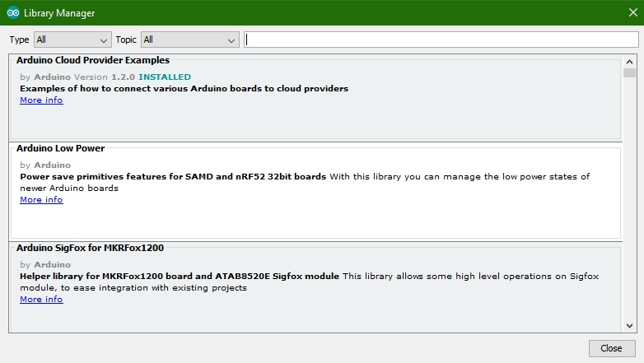Open More info for Arduino SigFox for MKRFox1200
644x363 pixels.
click(x=41, y=300)
